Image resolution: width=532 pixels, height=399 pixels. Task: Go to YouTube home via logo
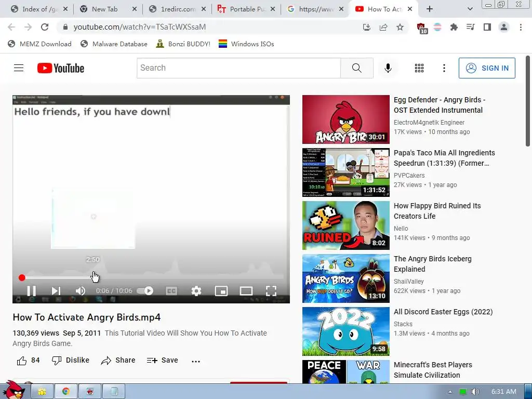[61, 68]
